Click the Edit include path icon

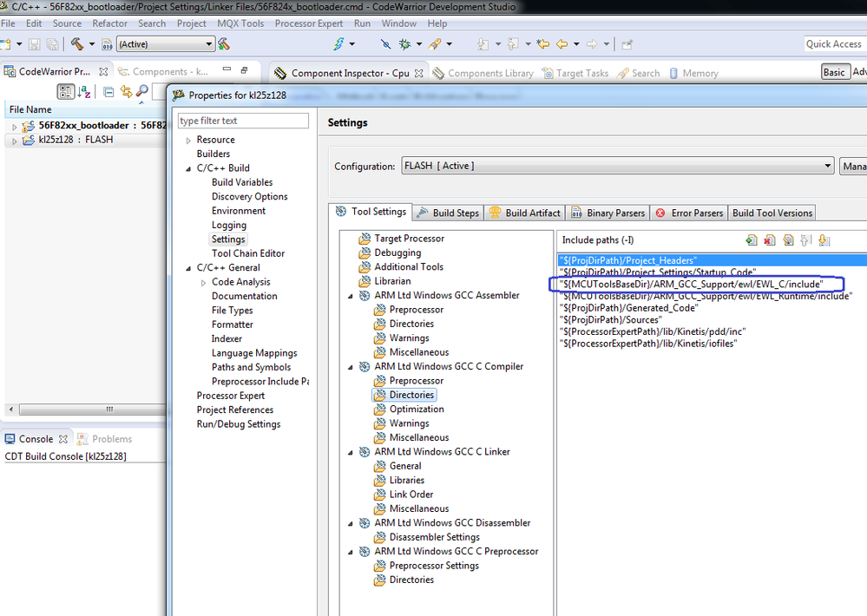coord(788,240)
